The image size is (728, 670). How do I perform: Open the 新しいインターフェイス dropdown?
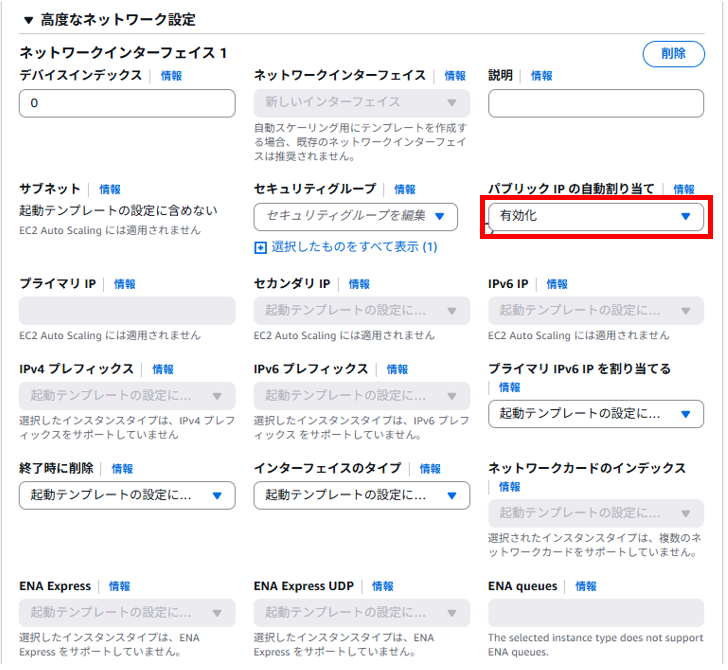point(361,103)
